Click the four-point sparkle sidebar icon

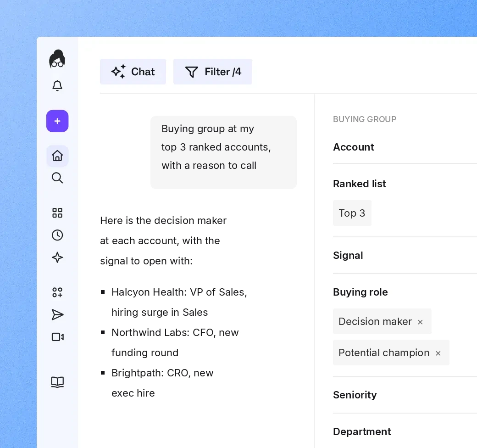(x=57, y=258)
